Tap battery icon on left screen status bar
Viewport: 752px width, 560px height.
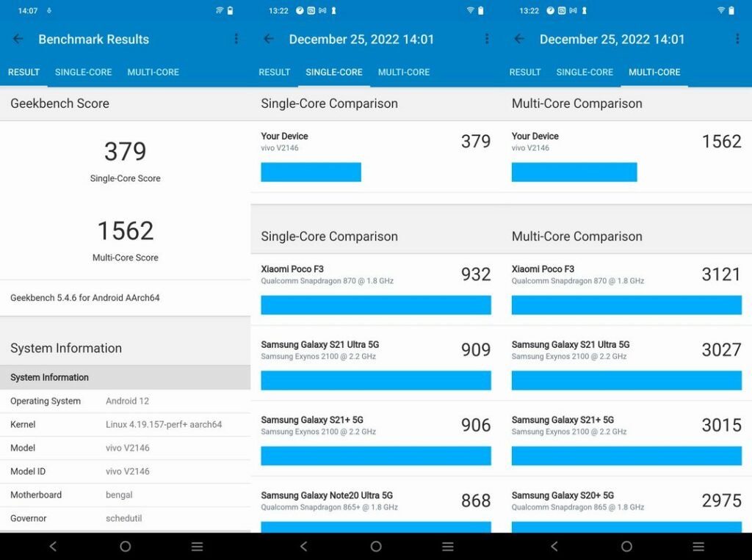click(x=230, y=10)
